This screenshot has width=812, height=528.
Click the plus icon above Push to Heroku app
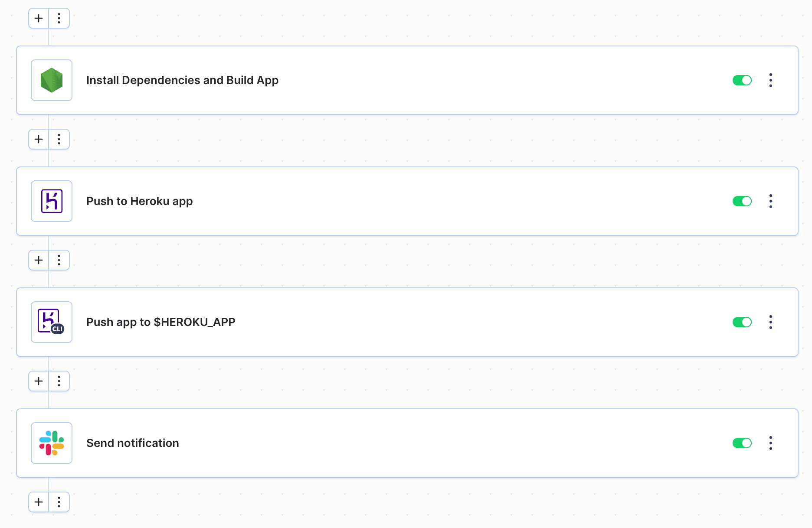tap(38, 139)
